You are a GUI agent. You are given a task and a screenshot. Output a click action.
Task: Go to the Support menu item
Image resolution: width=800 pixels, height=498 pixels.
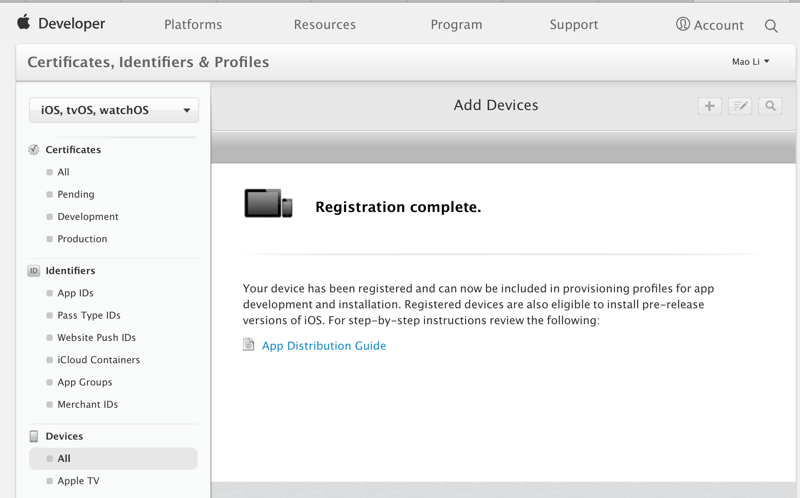(x=574, y=25)
